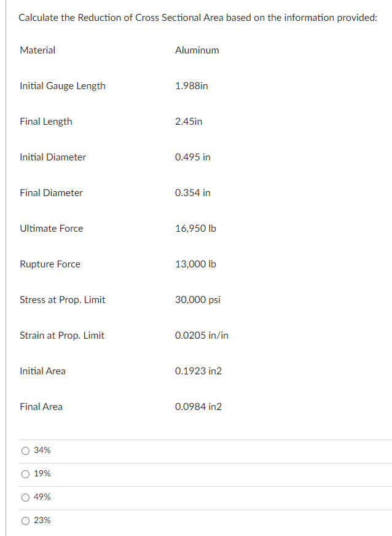Select the Ultimate Force label
Viewport: 392px width, 536px height.
(x=52, y=228)
